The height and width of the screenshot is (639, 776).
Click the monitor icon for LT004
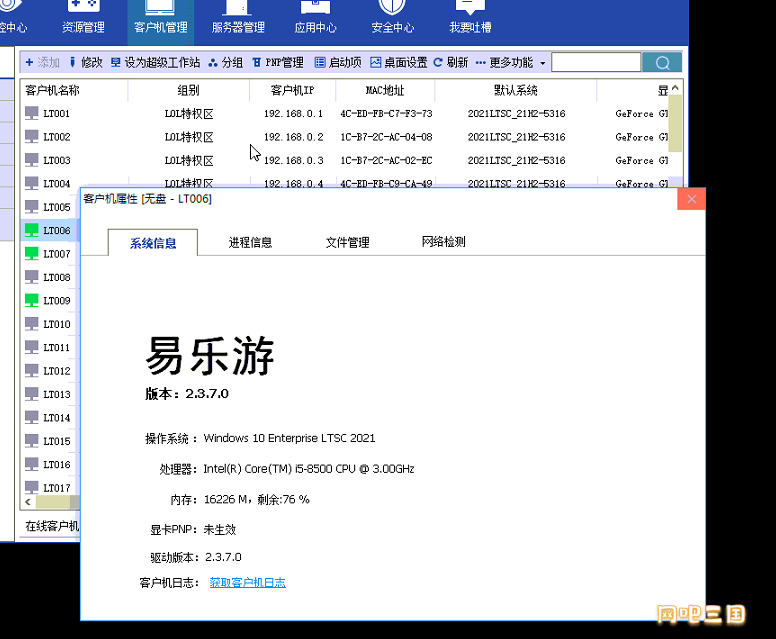click(x=32, y=183)
